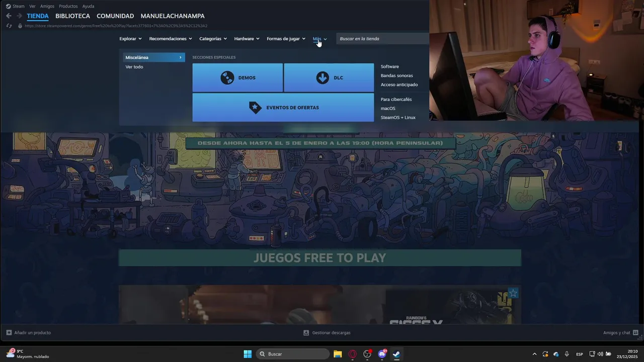Open the Windows Start menu
The image size is (644, 362).
(248, 354)
